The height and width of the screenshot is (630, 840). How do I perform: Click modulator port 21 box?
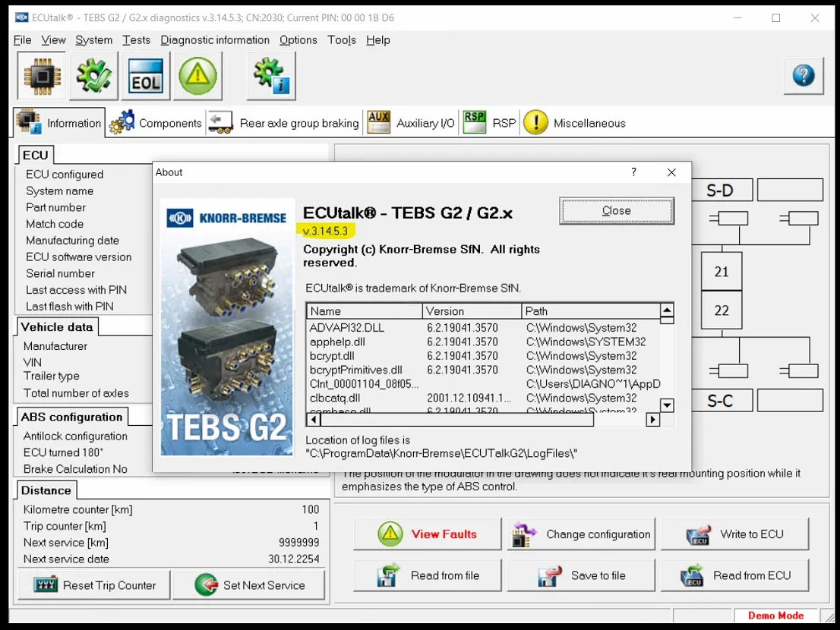[722, 272]
